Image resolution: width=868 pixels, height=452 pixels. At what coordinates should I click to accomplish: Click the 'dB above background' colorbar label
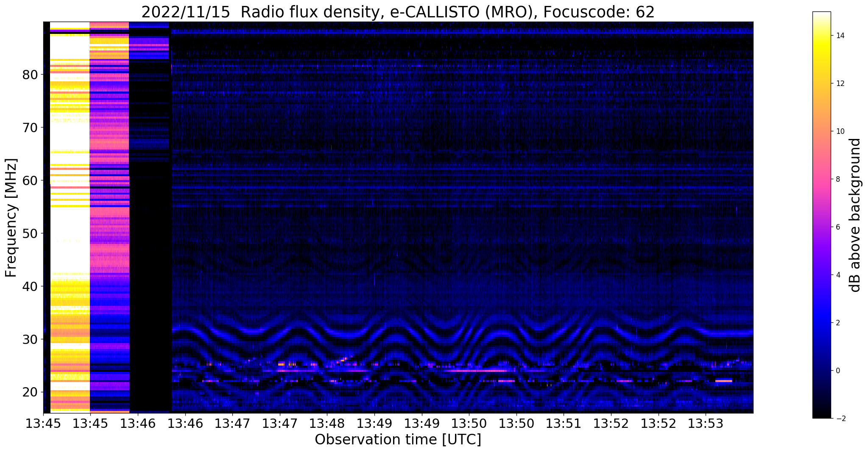[x=855, y=215]
